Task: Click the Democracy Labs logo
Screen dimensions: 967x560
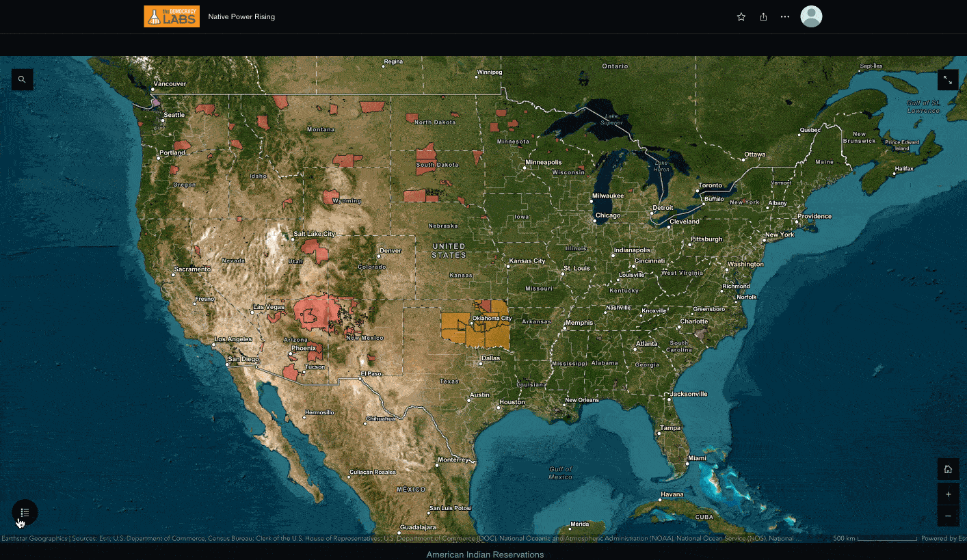Action: click(172, 16)
